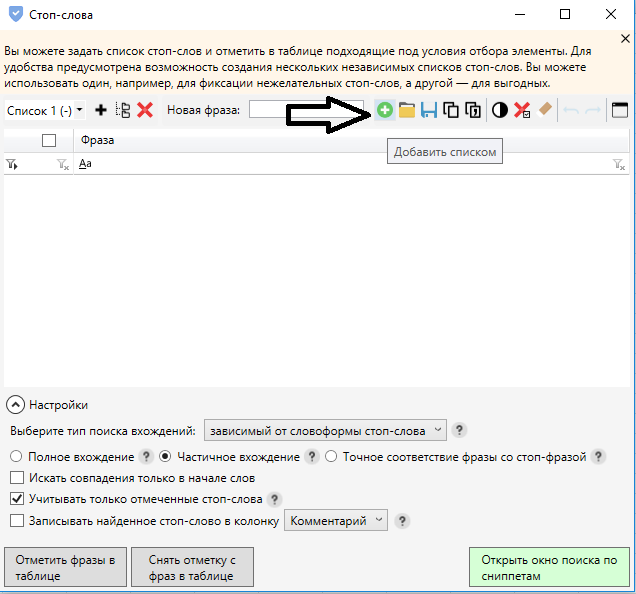Open filter icon in checkbox column
This screenshot has width=636, height=594.
point(12,164)
